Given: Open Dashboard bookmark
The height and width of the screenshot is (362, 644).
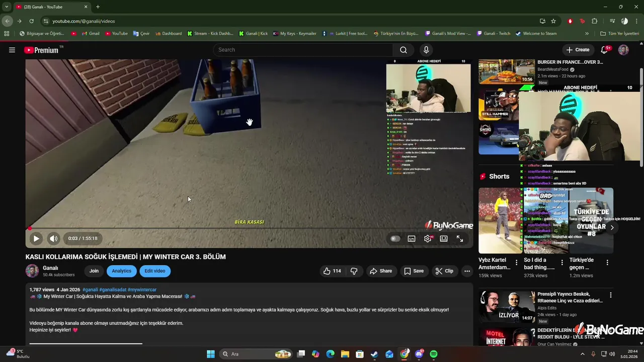Looking at the screenshot, I should 169,34.
